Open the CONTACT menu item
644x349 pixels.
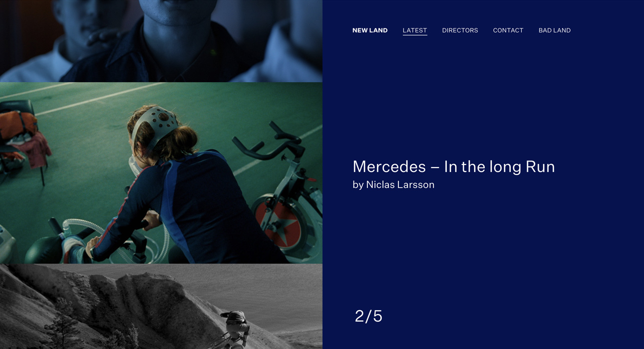pyautogui.click(x=508, y=30)
